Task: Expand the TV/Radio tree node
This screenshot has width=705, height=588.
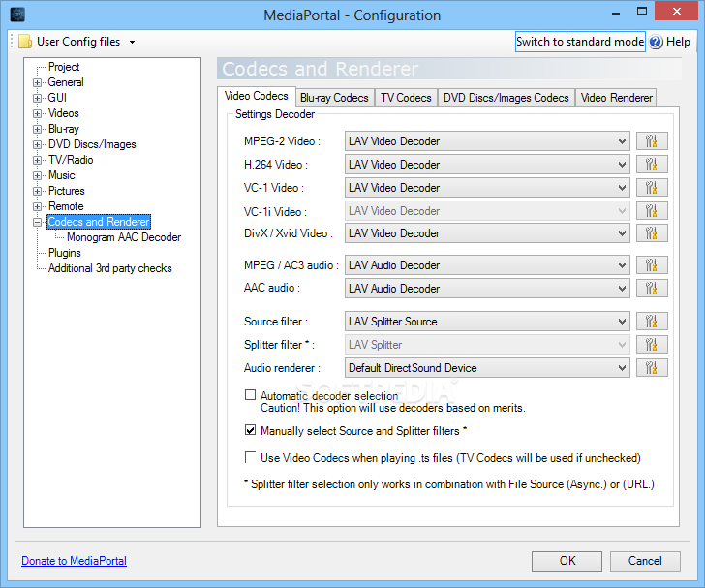Action: [x=38, y=160]
